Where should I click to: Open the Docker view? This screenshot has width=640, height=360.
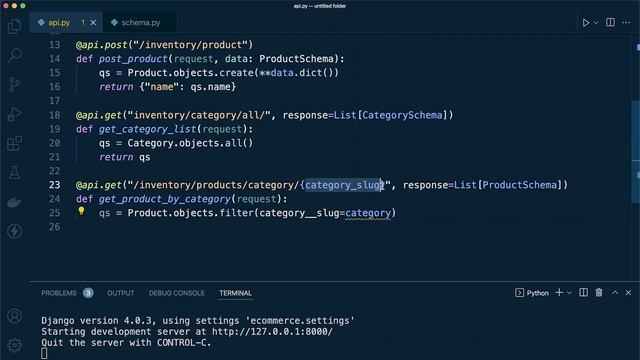click(15, 202)
